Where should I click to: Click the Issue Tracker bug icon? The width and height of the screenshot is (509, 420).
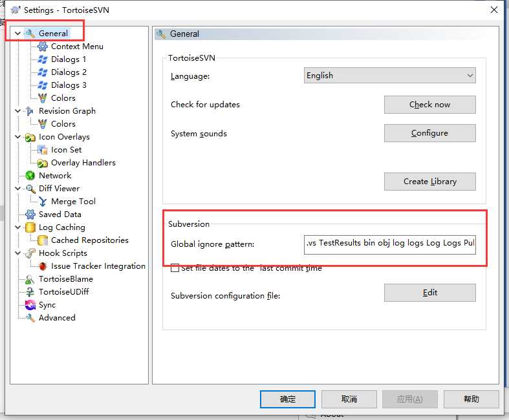click(43, 266)
